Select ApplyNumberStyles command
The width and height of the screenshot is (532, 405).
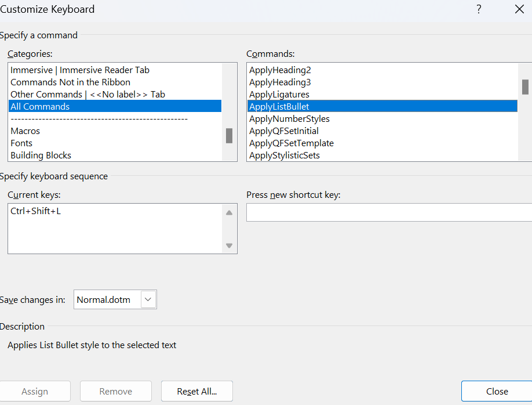[x=289, y=119]
